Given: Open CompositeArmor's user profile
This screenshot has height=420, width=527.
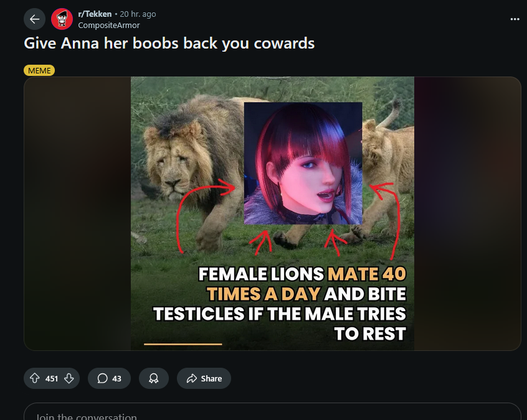Looking at the screenshot, I should click(x=109, y=25).
